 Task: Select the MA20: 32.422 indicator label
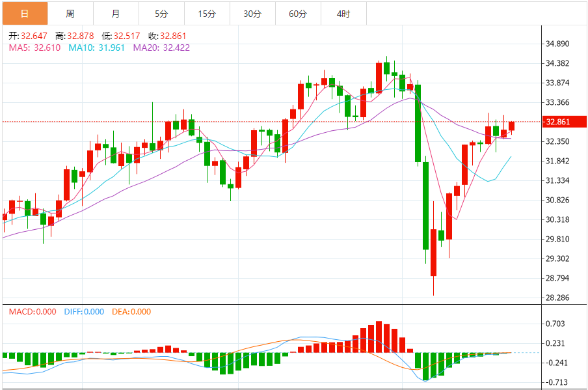tap(161, 48)
